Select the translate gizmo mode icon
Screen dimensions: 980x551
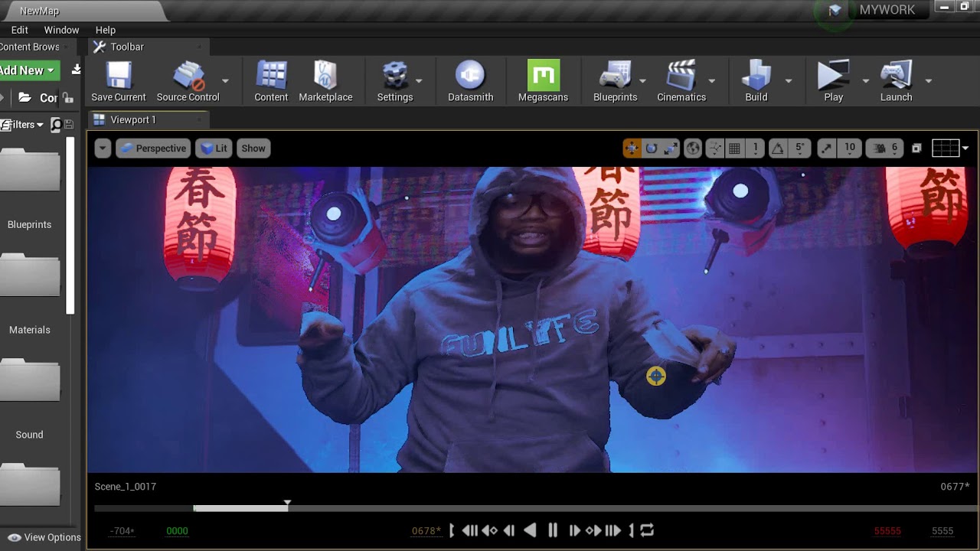[632, 148]
